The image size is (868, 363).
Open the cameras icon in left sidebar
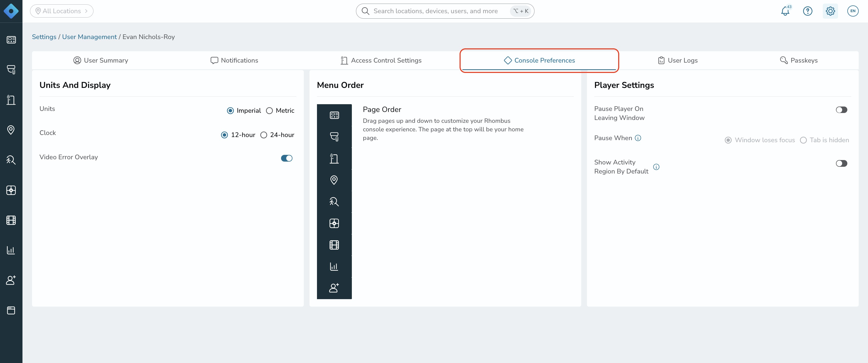point(11,70)
